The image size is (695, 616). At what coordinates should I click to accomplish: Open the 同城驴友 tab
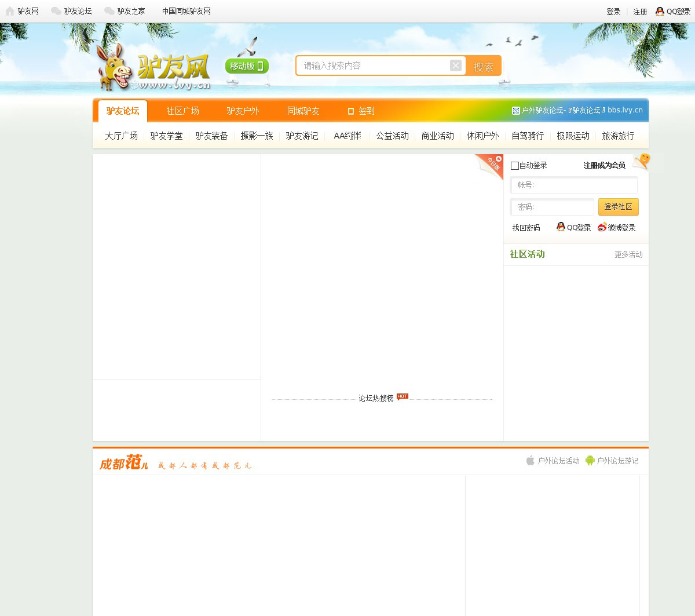pyautogui.click(x=303, y=111)
